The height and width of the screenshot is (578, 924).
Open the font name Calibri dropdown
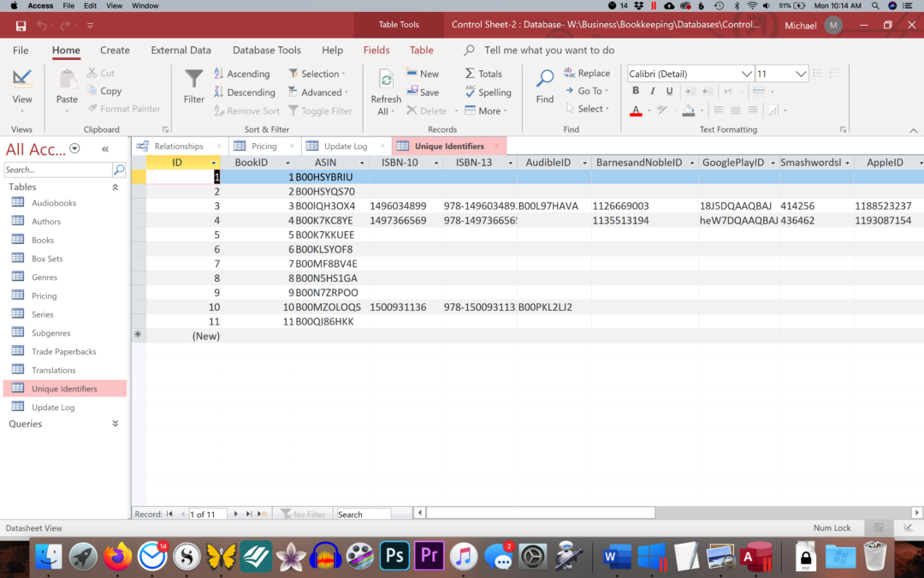point(746,74)
